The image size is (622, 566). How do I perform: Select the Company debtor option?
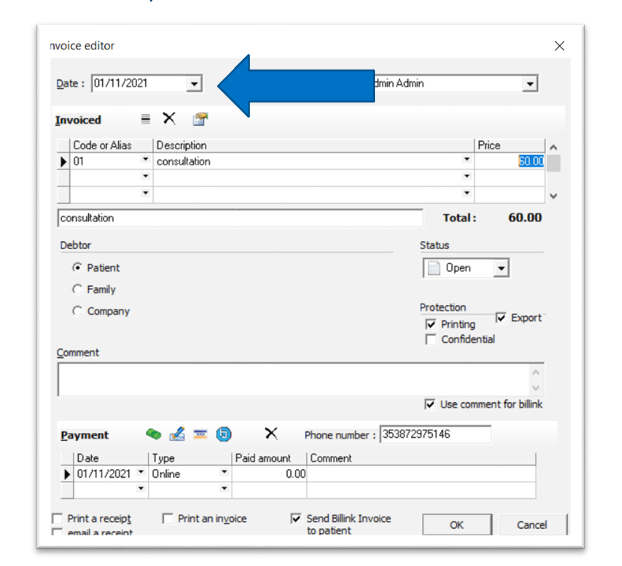pyautogui.click(x=78, y=312)
